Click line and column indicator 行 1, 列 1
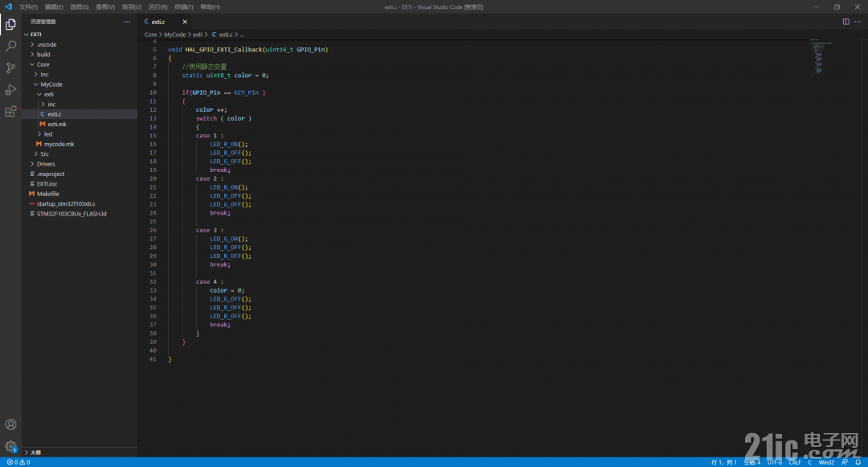The width and height of the screenshot is (868, 467). click(723, 462)
